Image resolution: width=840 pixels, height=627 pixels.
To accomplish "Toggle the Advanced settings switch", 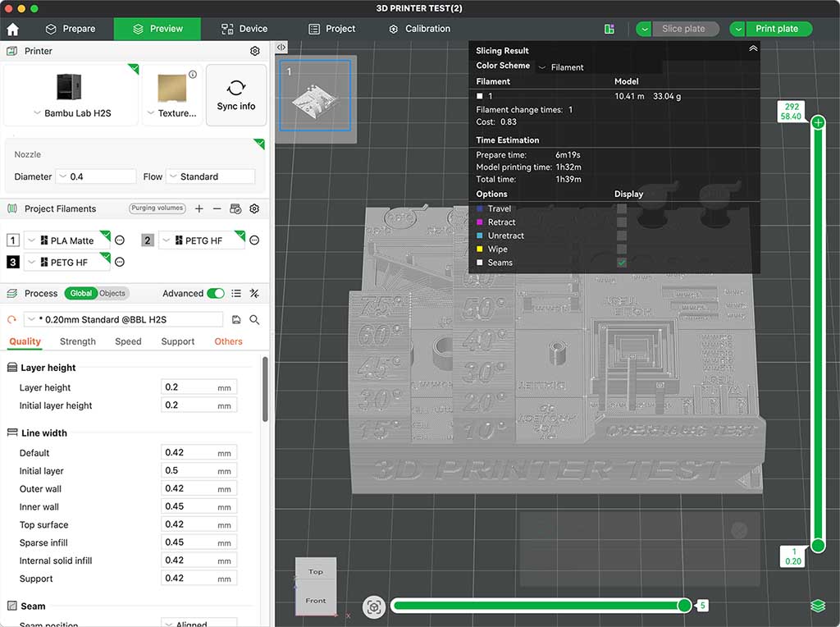I will pyautogui.click(x=216, y=293).
